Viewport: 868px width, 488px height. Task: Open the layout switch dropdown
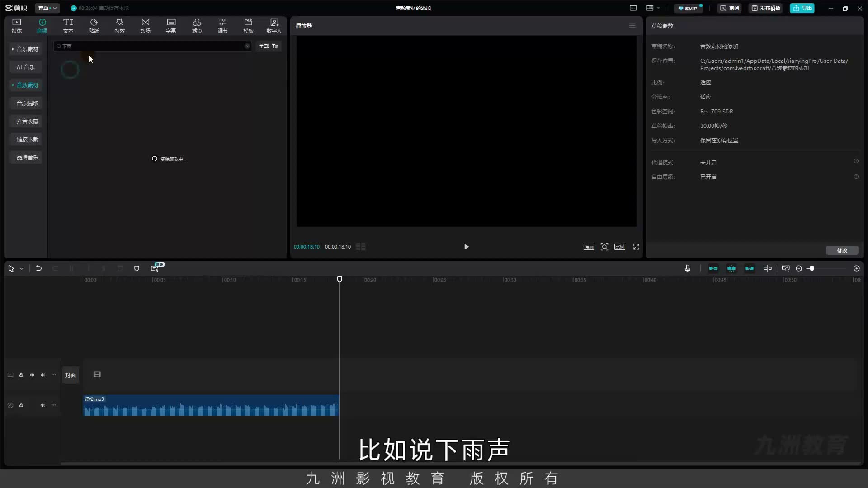(x=653, y=8)
